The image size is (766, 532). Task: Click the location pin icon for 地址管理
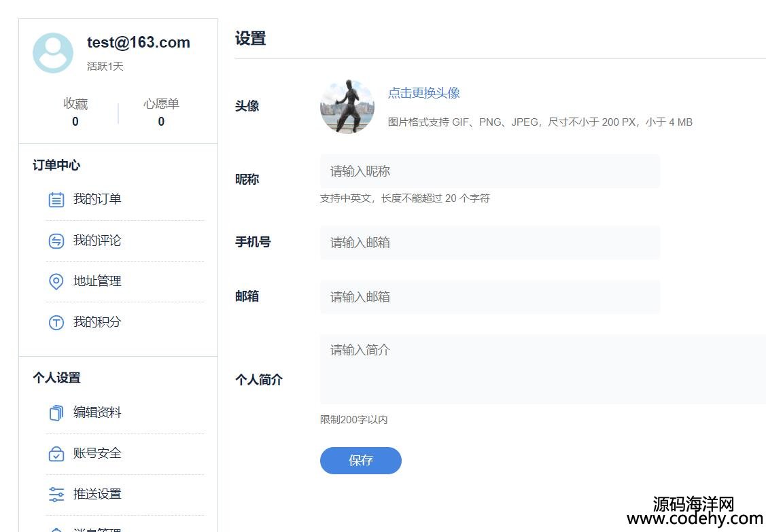(56, 281)
